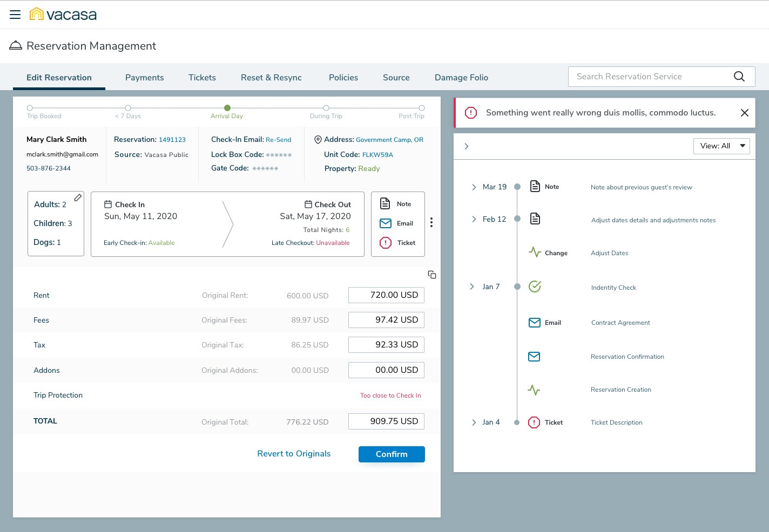Open the View: All dropdown
Screen dimensions: 769x532
721,146
